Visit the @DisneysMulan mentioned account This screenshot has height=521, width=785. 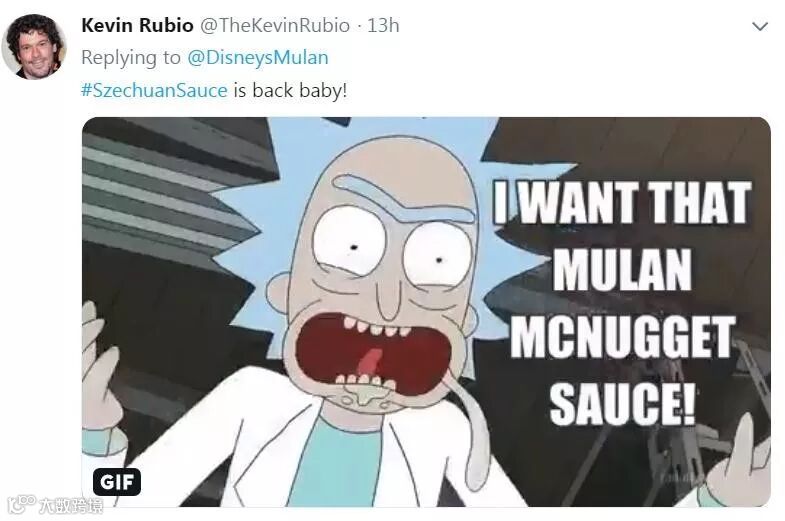point(258,58)
